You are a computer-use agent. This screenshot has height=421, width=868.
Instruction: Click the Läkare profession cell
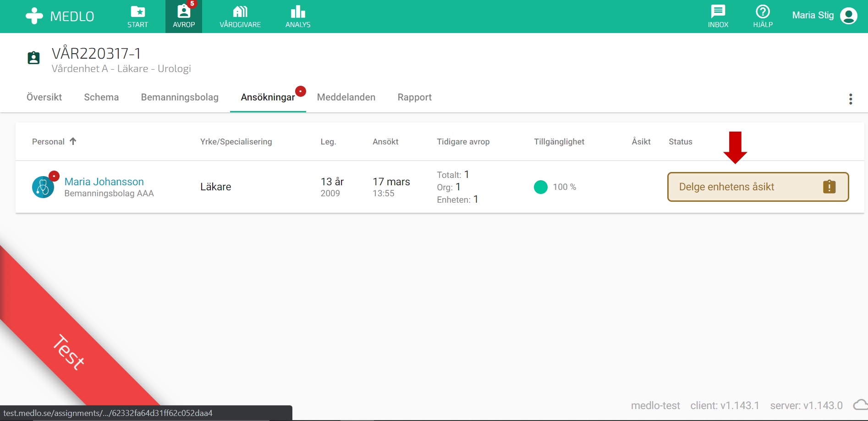point(216,187)
